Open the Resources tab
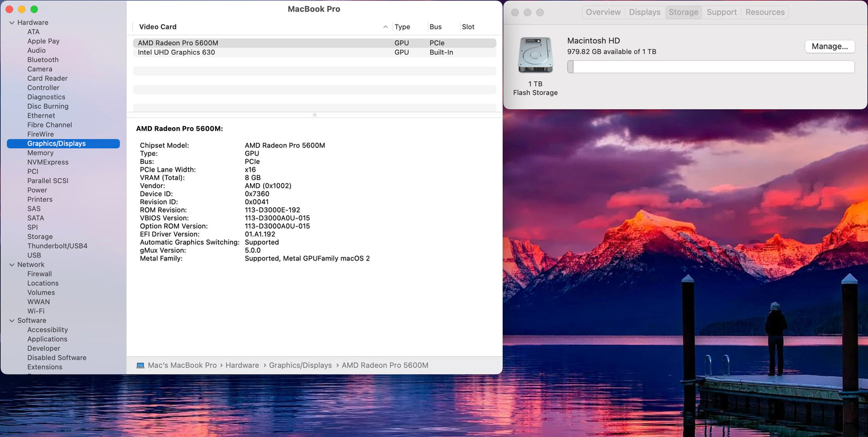The width and height of the screenshot is (868, 437). click(765, 12)
